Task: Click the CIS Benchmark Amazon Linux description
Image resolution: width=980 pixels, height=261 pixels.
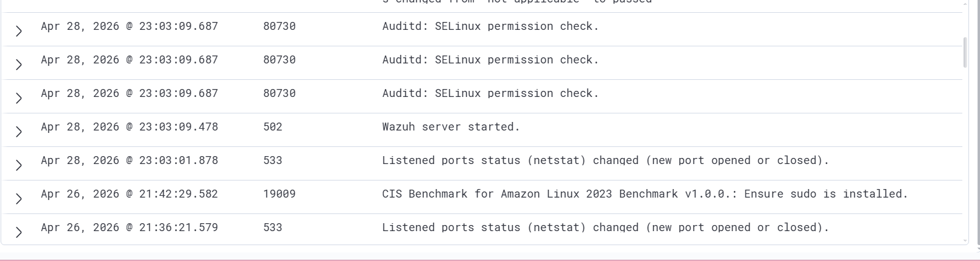Action: coord(645,194)
